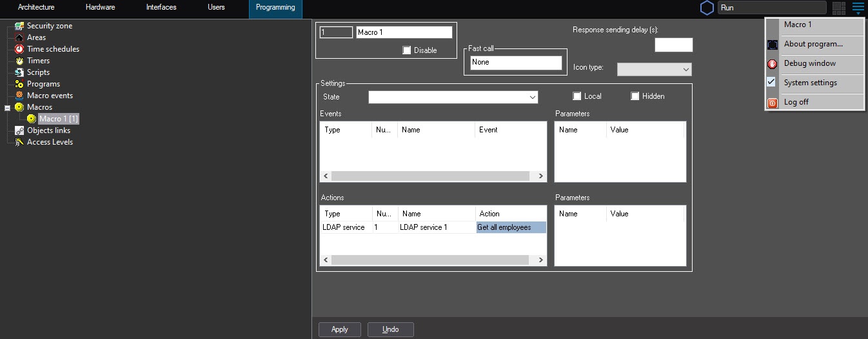Select the Objects links chain icon
This screenshot has height=339, width=868.
point(19,130)
